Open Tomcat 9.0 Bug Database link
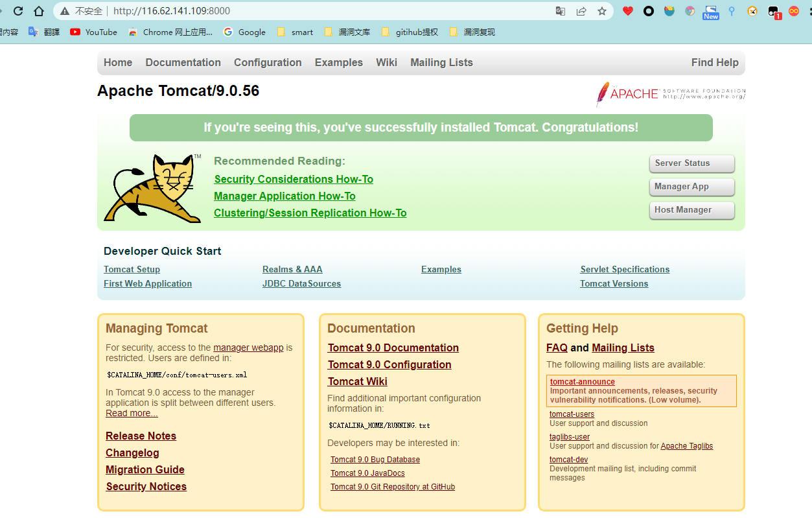Viewport: 812px width, 518px height. [375, 460]
